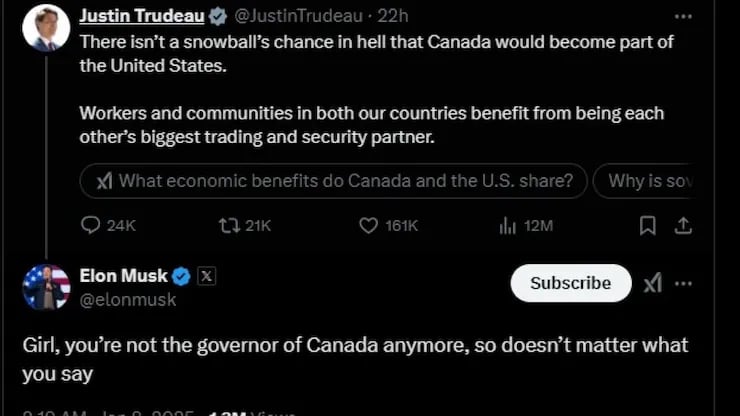The image size is (740, 416).
Task: Open the Grok icon beside Subscribe
Action: tap(653, 283)
